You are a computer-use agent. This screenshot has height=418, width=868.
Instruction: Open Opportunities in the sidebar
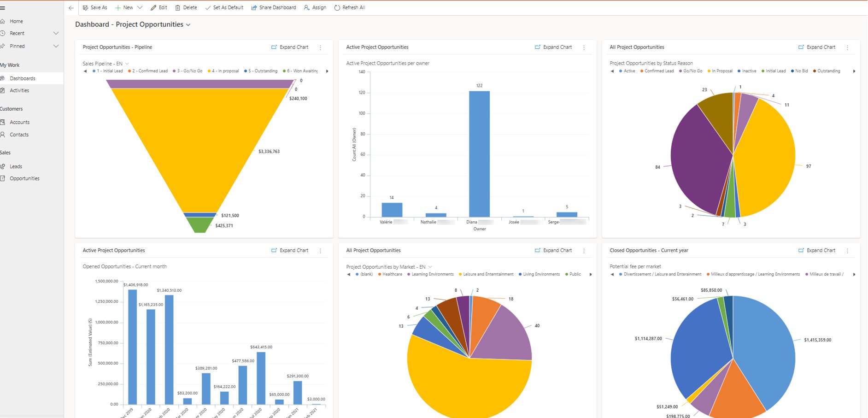tap(24, 178)
